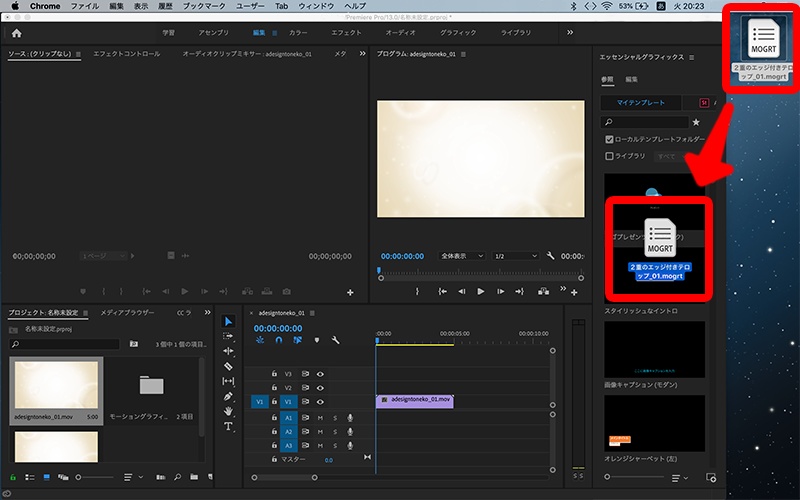This screenshot has height=500, width=800.
Task: Select the Razor tool
Action: point(228,366)
